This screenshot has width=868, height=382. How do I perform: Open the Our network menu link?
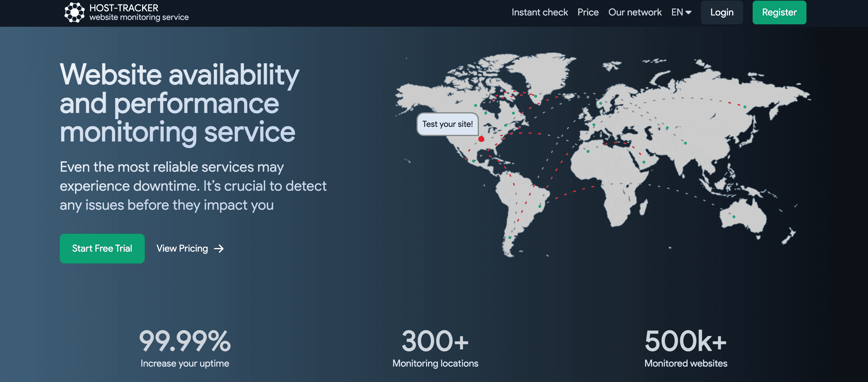(634, 12)
